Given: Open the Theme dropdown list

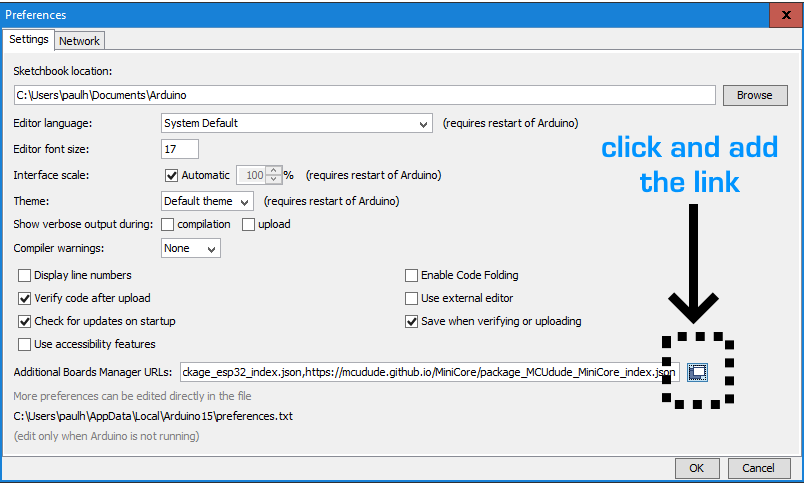Looking at the screenshot, I should point(207,200).
